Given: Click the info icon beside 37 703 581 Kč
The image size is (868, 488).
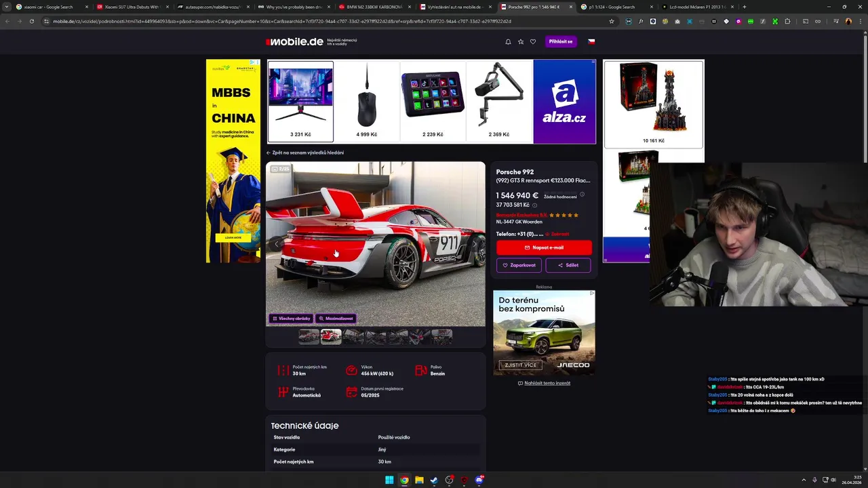Looking at the screenshot, I should pyautogui.click(x=534, y=205).
